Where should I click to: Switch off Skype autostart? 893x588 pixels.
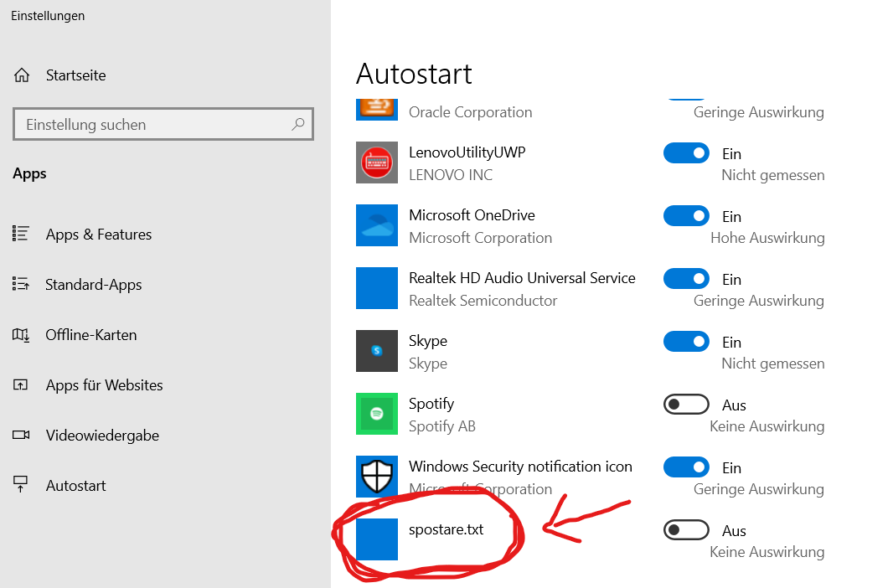686,342
